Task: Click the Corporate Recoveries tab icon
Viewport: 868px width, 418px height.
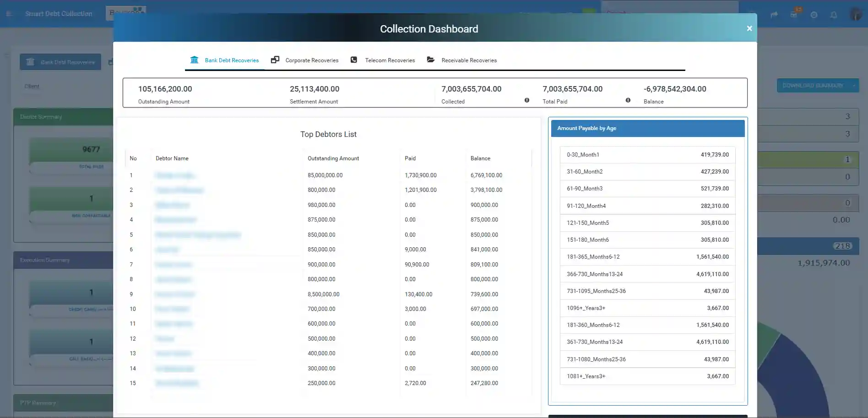Action: 275,60
